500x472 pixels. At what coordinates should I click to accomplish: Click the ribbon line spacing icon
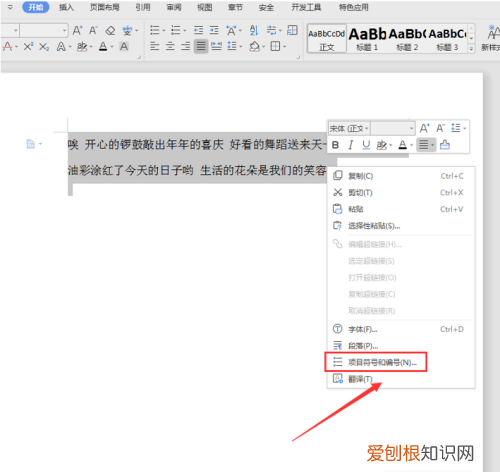click(232, 46)
